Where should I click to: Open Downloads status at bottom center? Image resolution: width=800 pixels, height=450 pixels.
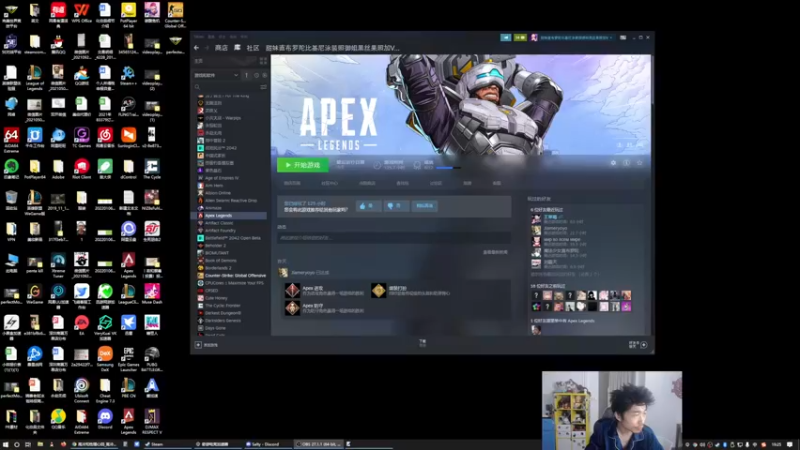coord(422,343)
